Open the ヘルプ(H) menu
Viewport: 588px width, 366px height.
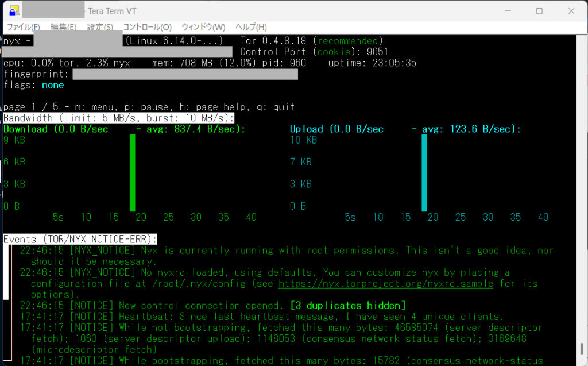coord(251,27)
